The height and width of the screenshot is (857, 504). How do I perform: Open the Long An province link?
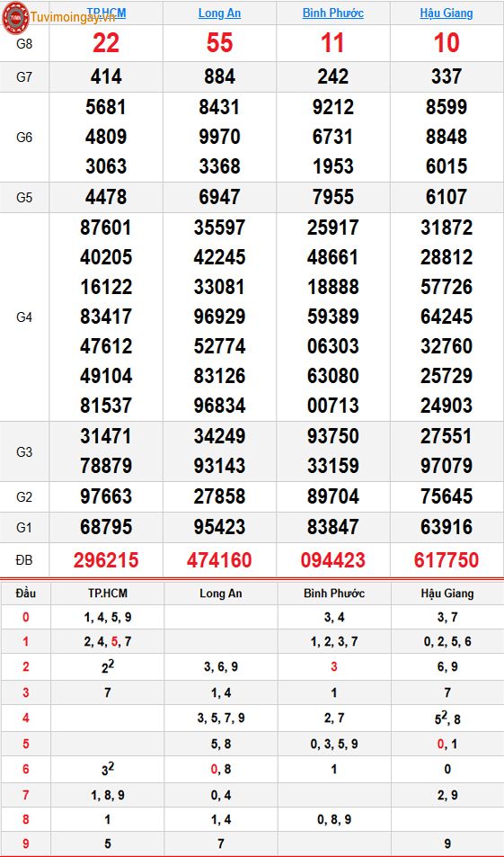pos(219,13)
